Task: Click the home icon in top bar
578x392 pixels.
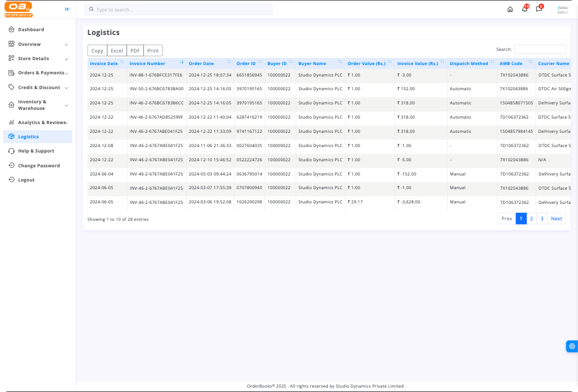Action: point(510,9)
